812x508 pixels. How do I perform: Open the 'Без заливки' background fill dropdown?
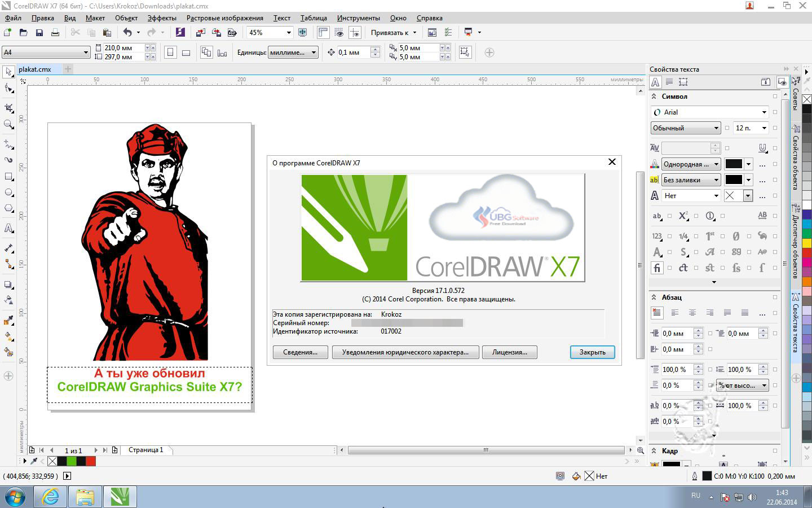716,180
